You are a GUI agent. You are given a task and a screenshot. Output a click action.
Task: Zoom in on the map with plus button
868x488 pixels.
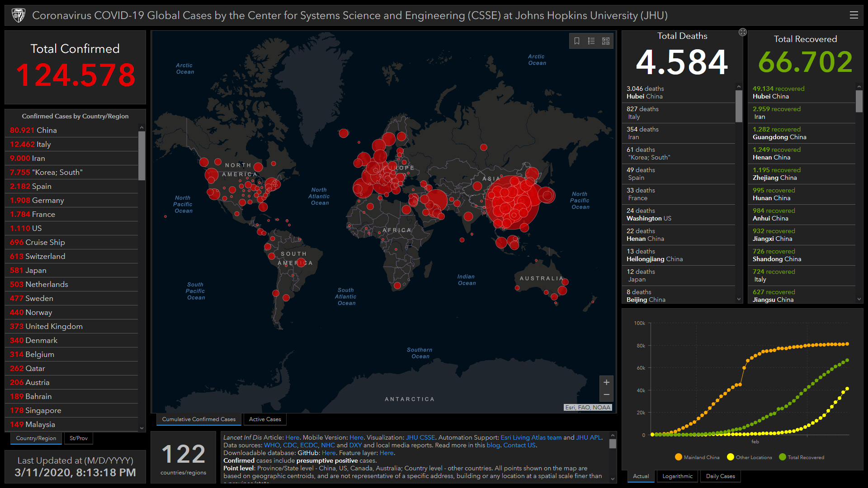(606, 382)
